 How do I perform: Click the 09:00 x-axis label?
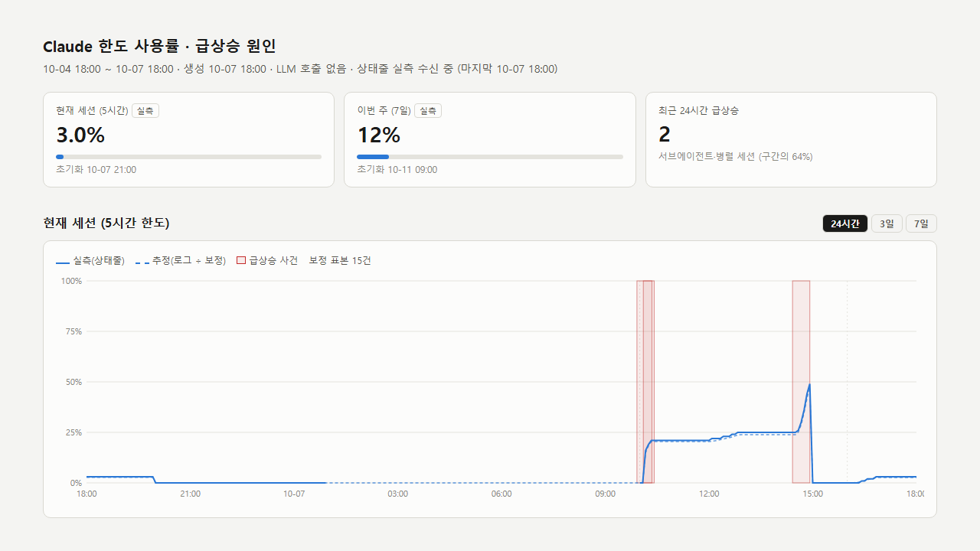[x=605, y=494]
